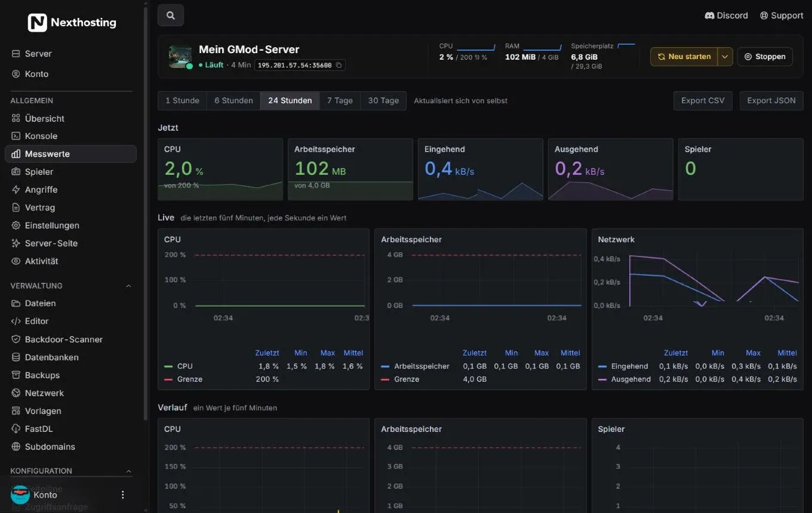Screen dimensions: 812x513
Task: Open the Backdoor-Scanner shield icon
Action: point(16,339)
